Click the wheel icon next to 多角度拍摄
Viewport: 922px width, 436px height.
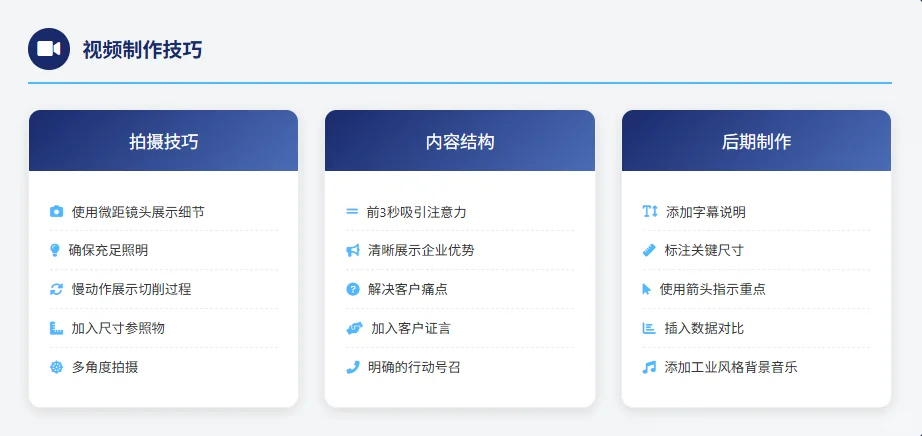click(56, 368)
